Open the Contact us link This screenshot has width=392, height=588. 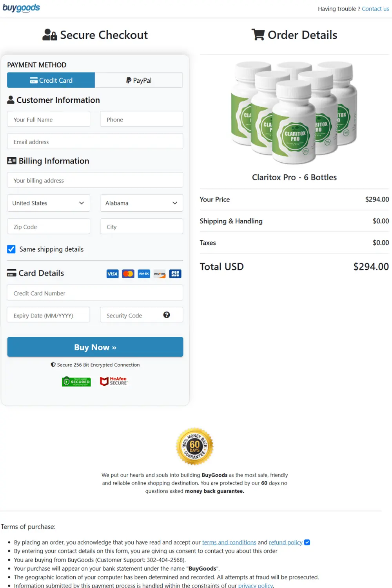(375, 9)
